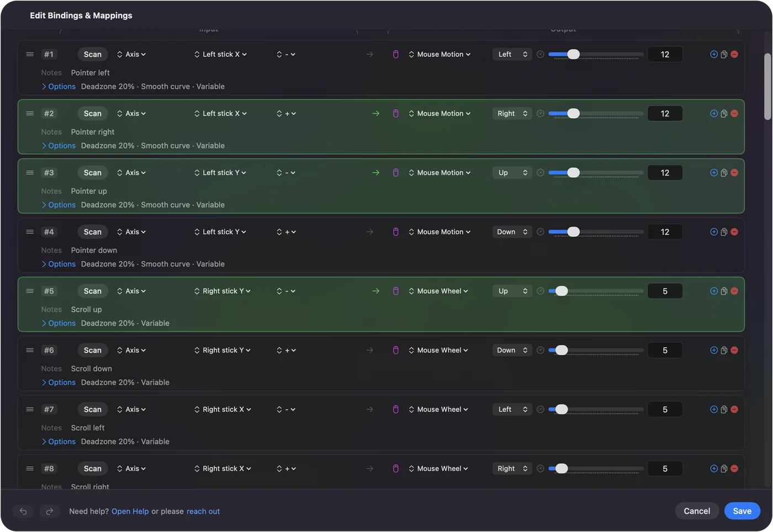The image size is (773, 532).
Task: Open the Open Help link
Action: [130, 512]
